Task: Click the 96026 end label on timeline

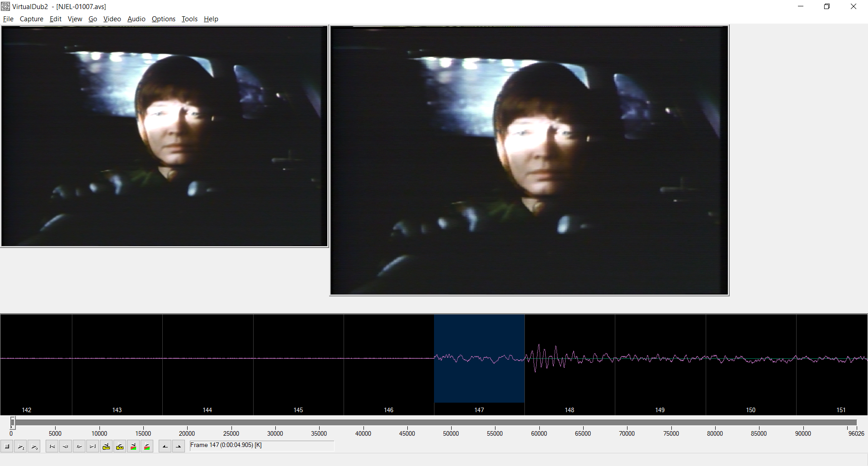Action: (x=856, y=433)
